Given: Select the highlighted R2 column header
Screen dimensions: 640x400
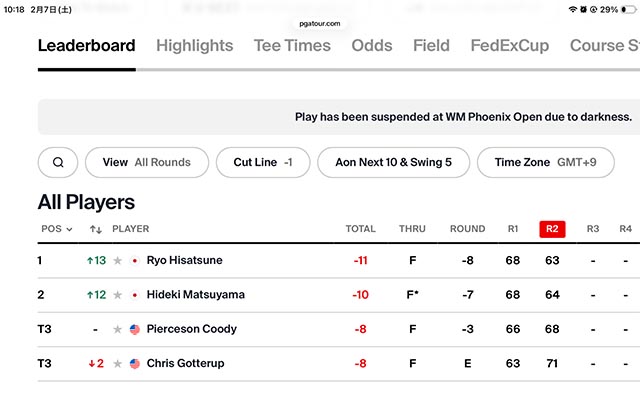Looking at the screenshot, I should [552, 229].
